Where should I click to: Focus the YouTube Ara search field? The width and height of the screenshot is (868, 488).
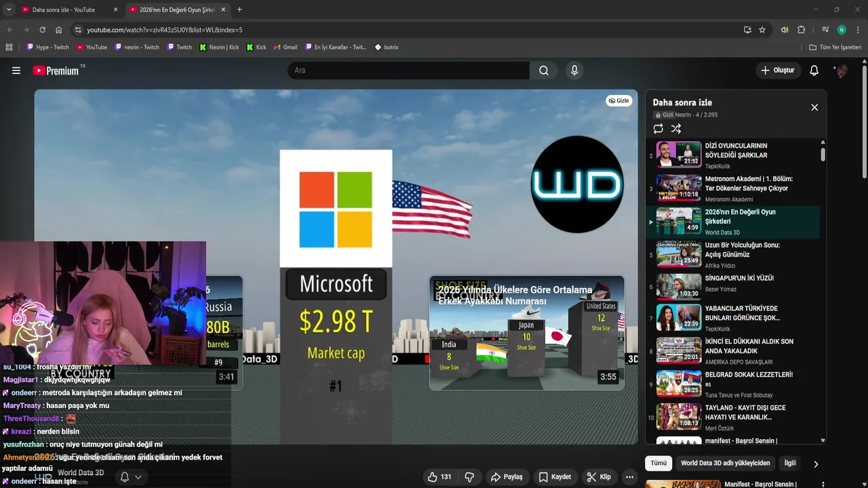[x=408, y=70]
